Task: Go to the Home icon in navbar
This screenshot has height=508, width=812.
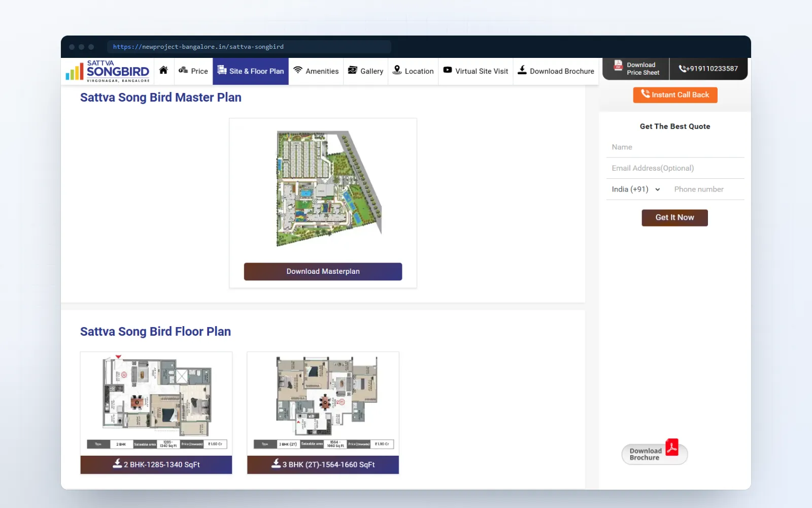Action: [163, 71]
